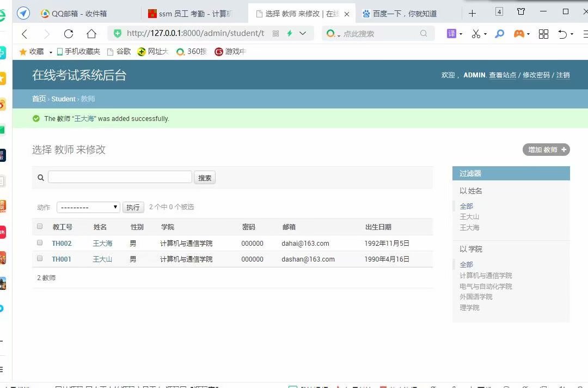Close the current 选择 教师 tab
Image resolution: width=588 pixels, height=388 pixels.
(x=347, y=14)
